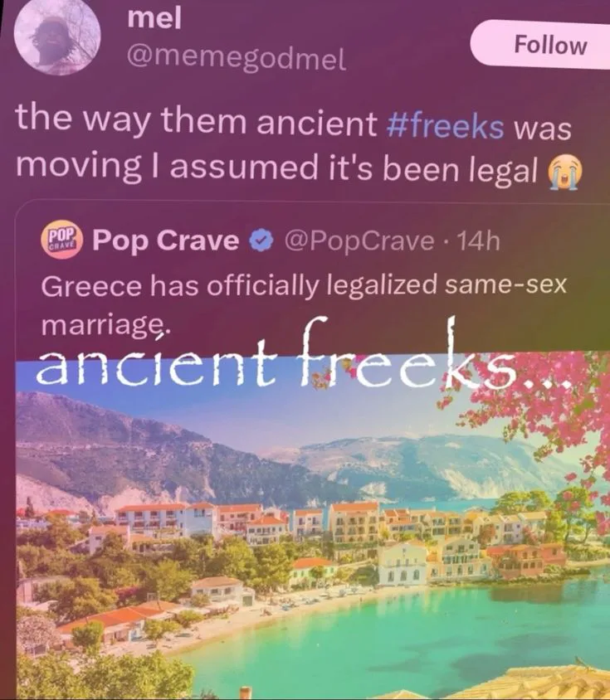Open the #freeks hashtag link
This screenshot has width=610, height=700.
tap(445, 125)
